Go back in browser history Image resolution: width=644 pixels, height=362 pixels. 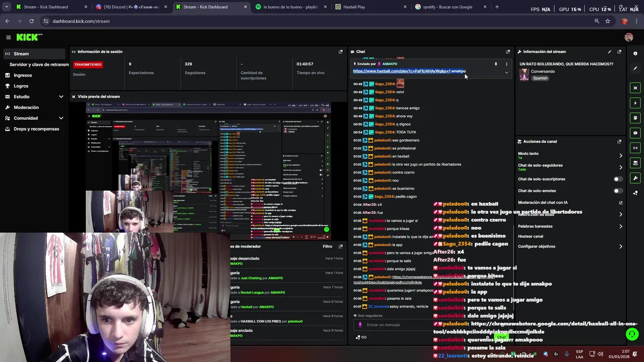[7, 21]
